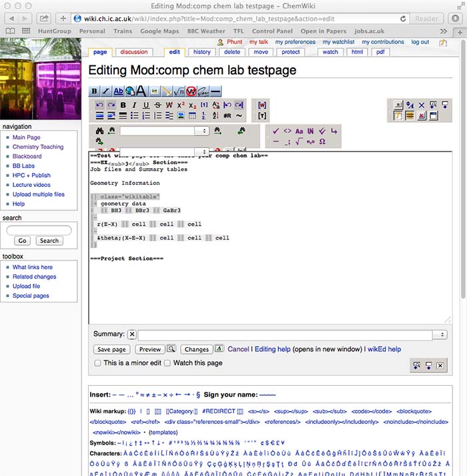Clear summary with the X button
Screen dimensions: 467x476
pos(131,334)
